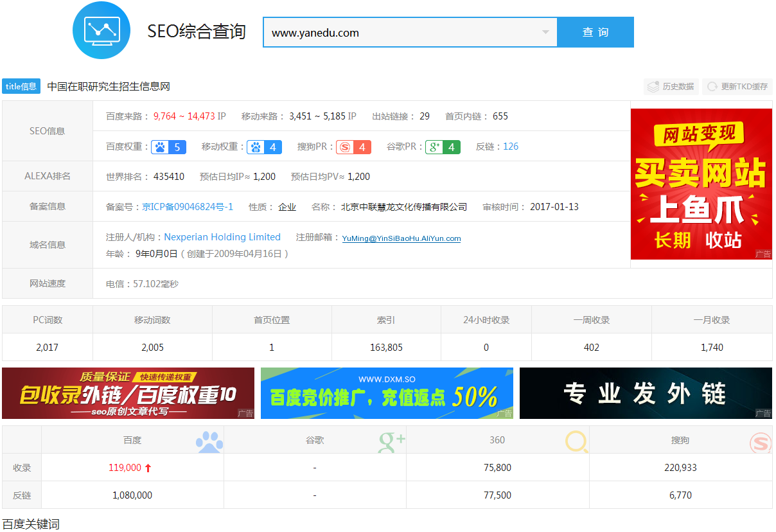776x532 pixels.
Task: Refresh with 更新TKD缓存 button
Action: [x=737, y=87]
